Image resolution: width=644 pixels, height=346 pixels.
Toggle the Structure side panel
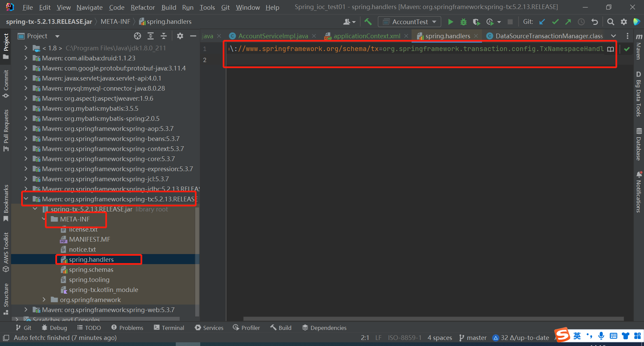coord(6,299)
